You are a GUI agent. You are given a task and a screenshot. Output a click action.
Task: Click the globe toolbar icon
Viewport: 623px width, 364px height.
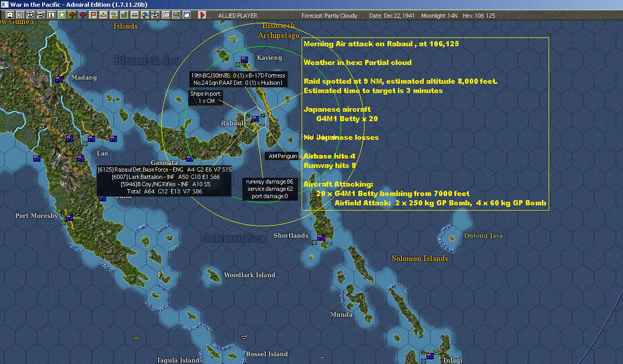pyautogui.click(x=145, y=15)
